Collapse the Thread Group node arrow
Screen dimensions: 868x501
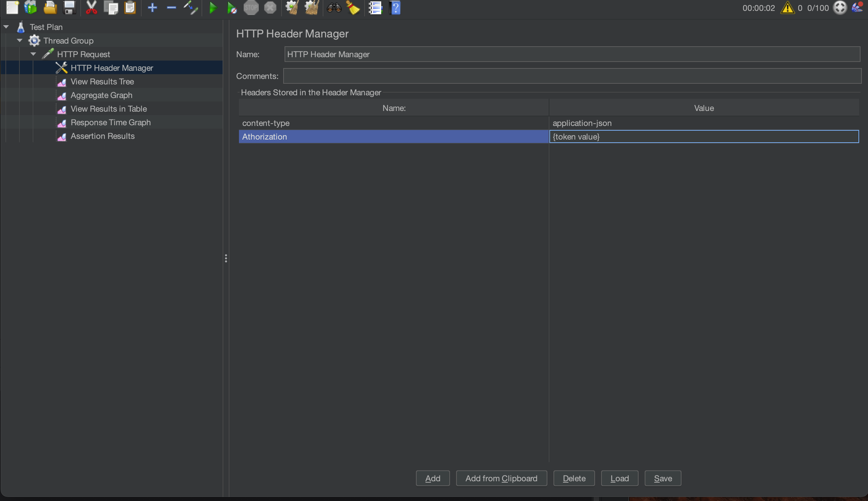point(20,40)
